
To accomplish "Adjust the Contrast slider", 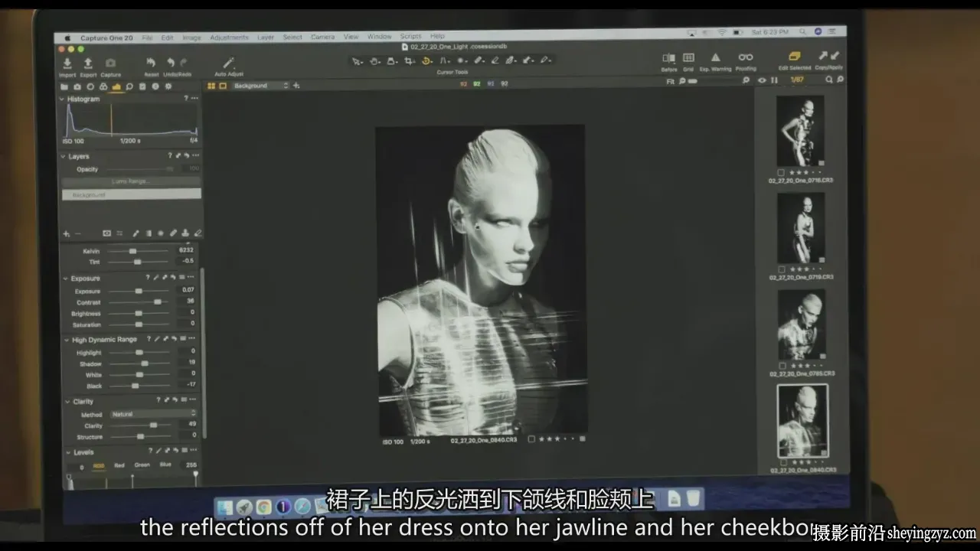I will pos(139,302).
